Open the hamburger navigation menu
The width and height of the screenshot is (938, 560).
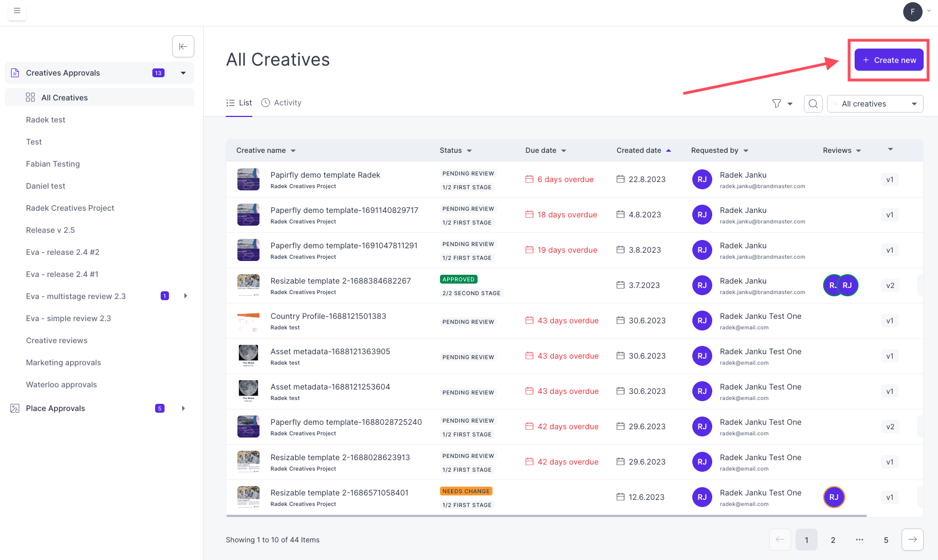pyautogui.click(x=17, y=11)
